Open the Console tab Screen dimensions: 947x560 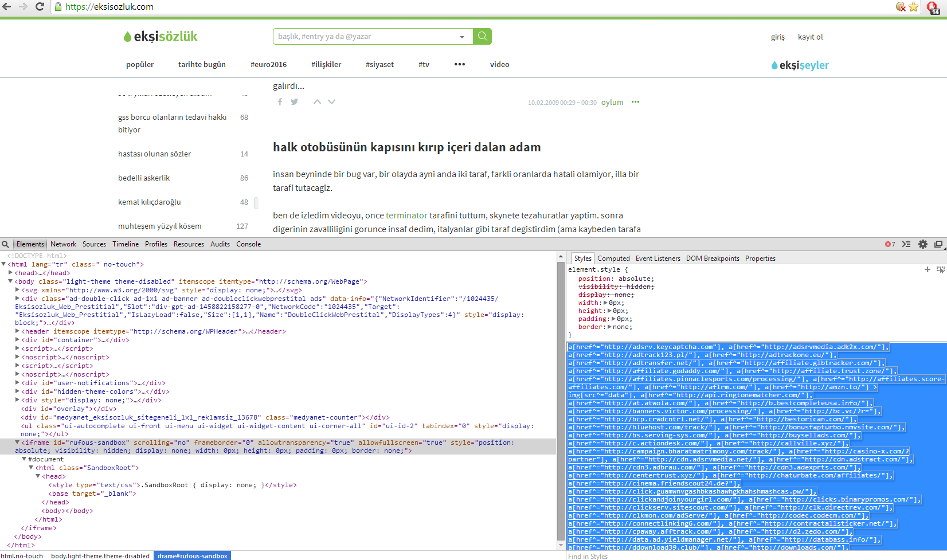249,244
